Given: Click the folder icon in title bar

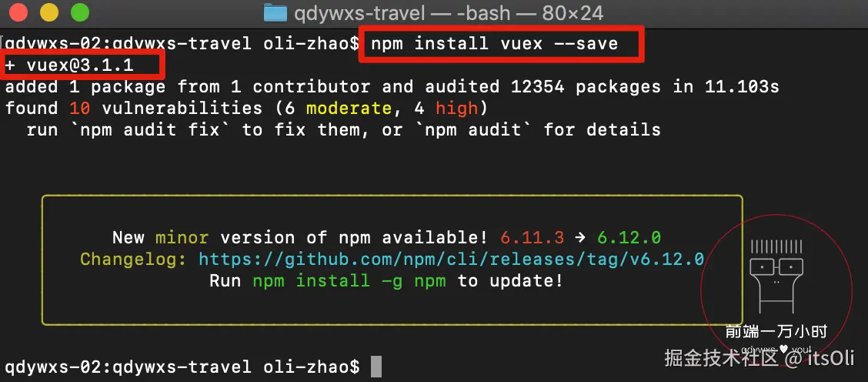Looking at the screenshot, I should click(x=275, y=12).
